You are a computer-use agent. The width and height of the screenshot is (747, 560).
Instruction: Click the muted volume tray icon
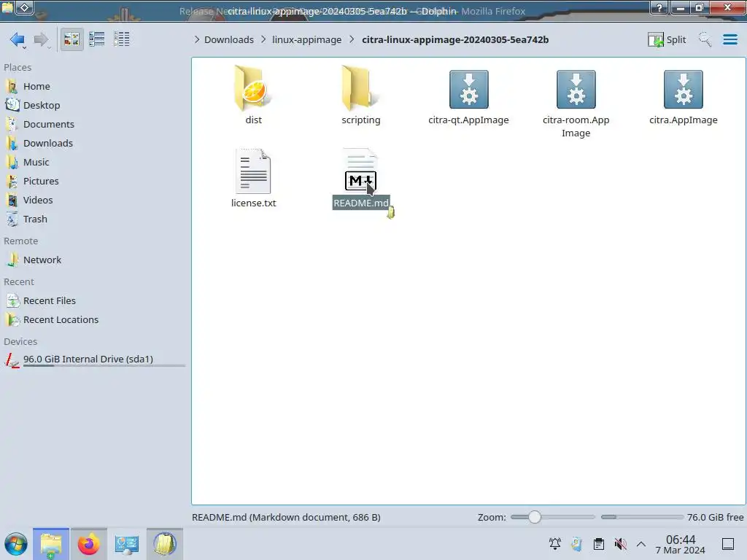[620, 544]
